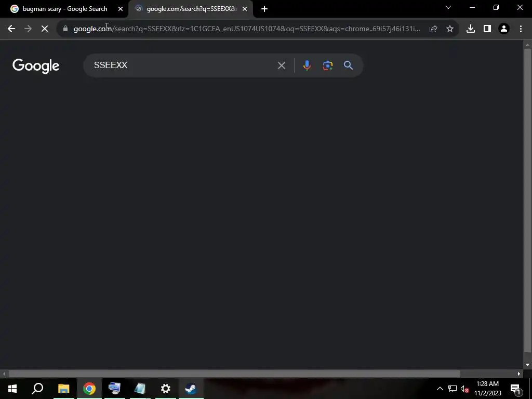Open Windows taskbar search
The width and height of the screenshot is (532, 399).
tap(37, 389)
